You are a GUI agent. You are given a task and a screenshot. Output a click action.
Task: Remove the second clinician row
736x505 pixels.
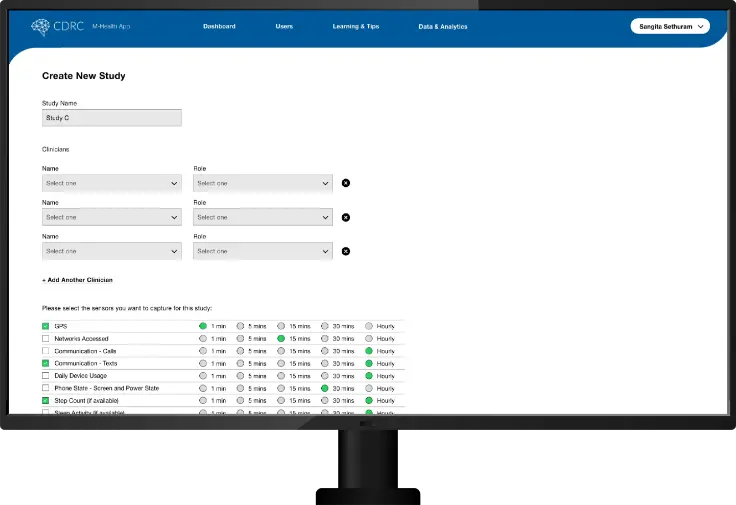coord(346,217)
